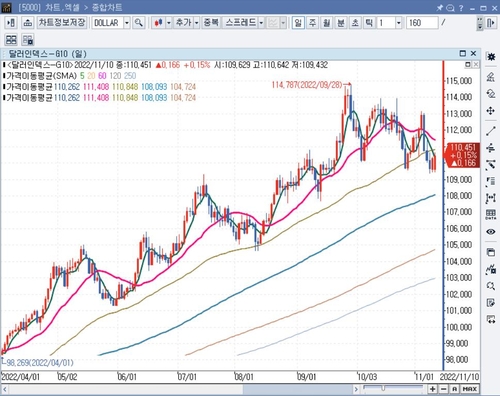Toggle the eye visibility icon in sidebar
The height and width of the screenshot is (396, 500).
(491, 231)
